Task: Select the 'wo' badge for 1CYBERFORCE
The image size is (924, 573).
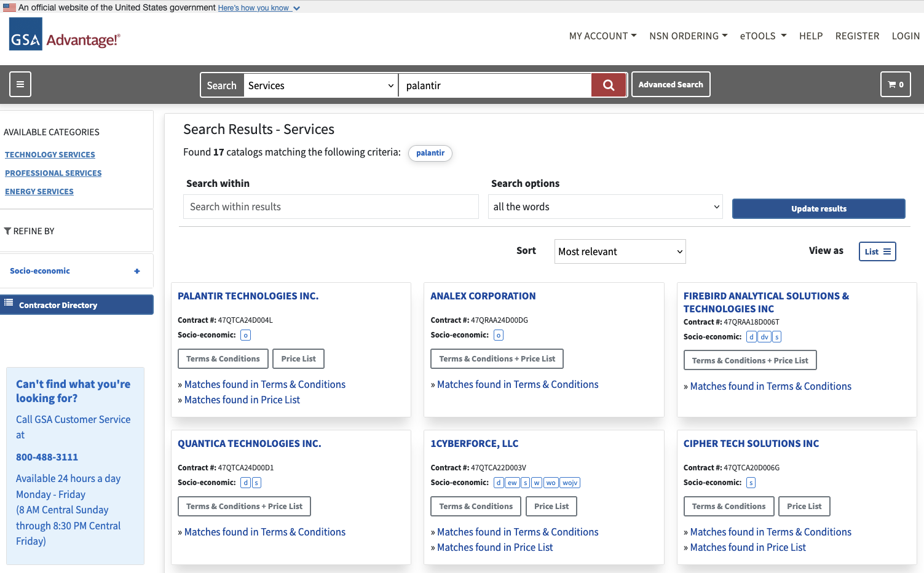Action: coord(551,483)
